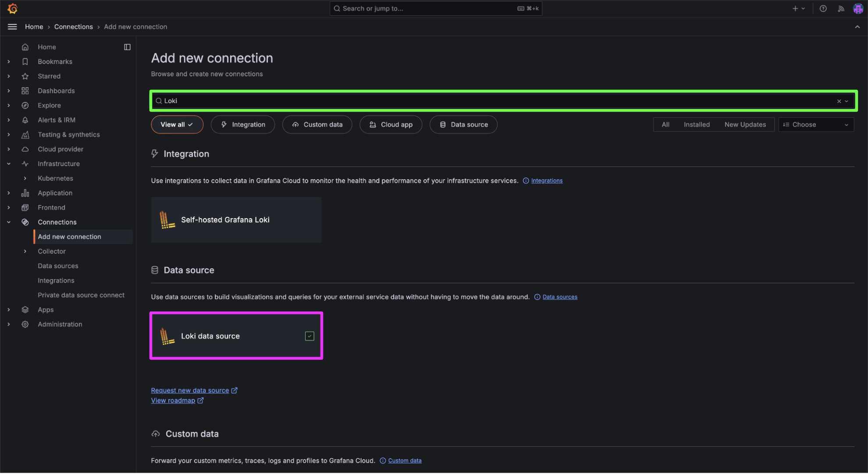Open Request new data source link
The width and height of the screenshot is (868, 474).
190,391
